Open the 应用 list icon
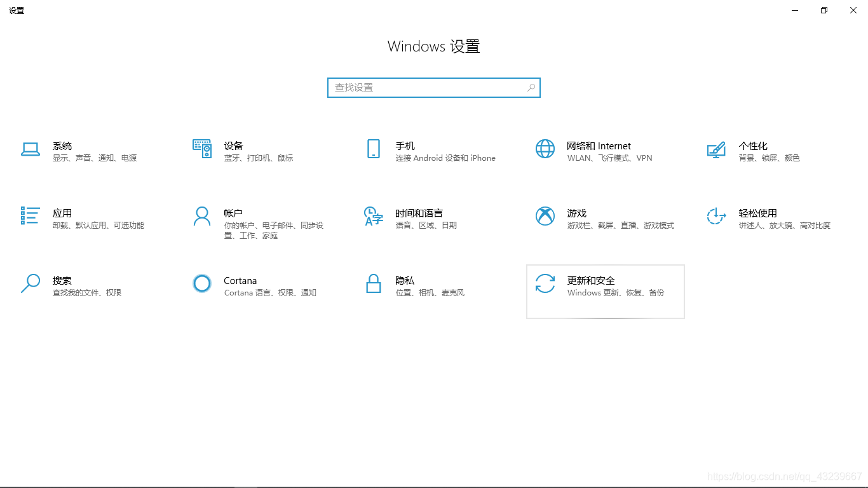Viewport: 868px width, 488px height. point(31,216)
